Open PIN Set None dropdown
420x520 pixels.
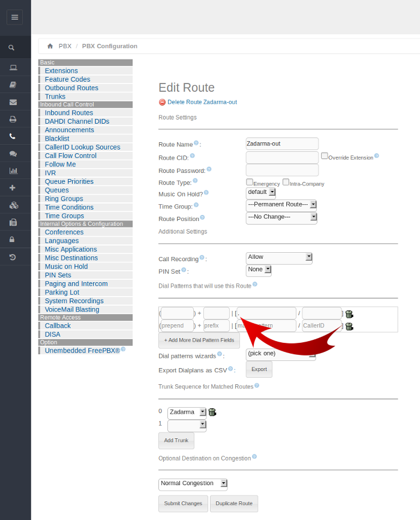259,270
